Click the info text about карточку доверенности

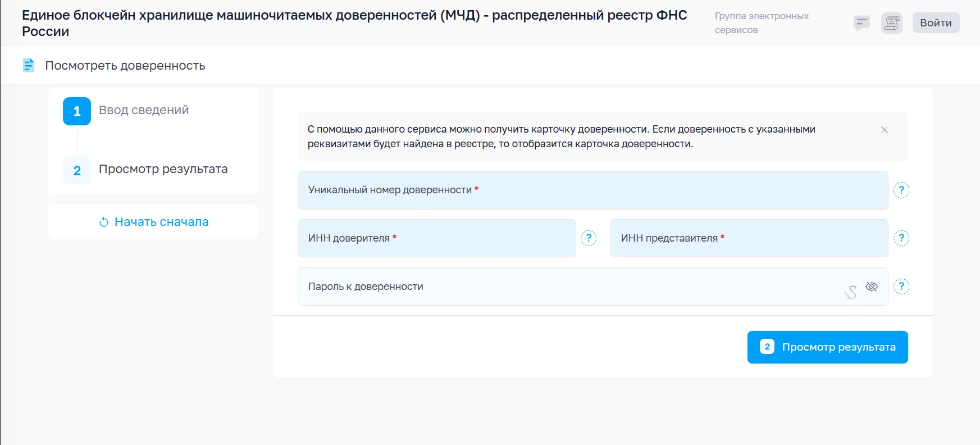pos(561,137)
